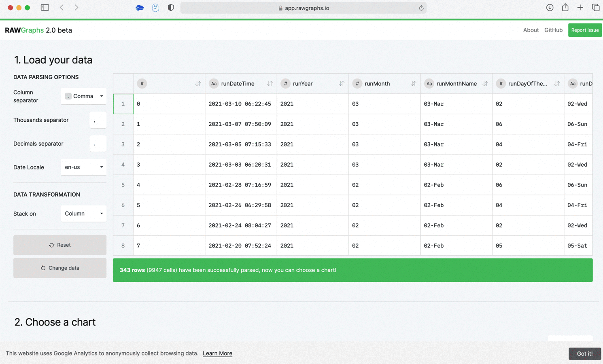Click the Change data button
Screen dimensions: 603x364
[x=60, y=268]
